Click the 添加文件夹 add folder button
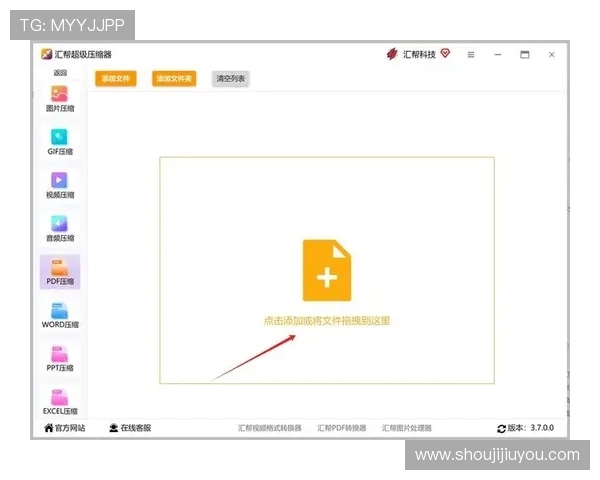600x480 pixels. (174, 78)
